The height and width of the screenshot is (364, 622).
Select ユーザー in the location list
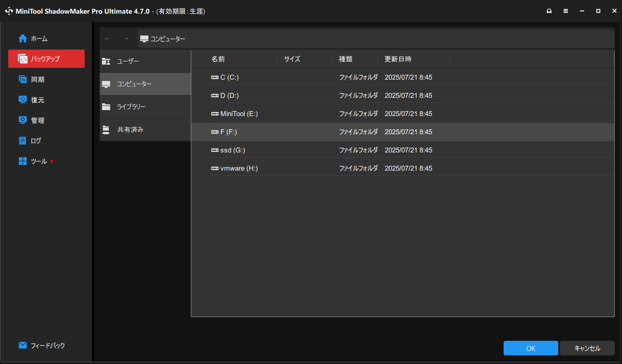[145, 61]
